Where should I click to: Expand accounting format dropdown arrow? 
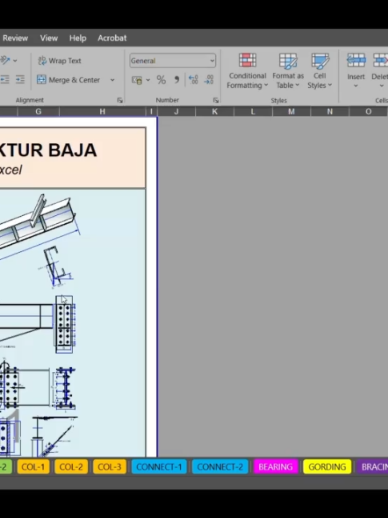coord(148,80)
